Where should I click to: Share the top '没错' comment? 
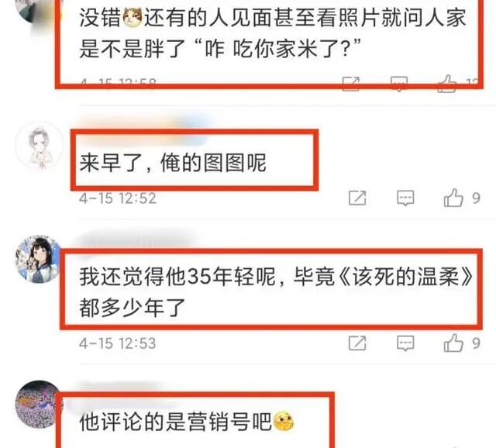click(351, 84)
